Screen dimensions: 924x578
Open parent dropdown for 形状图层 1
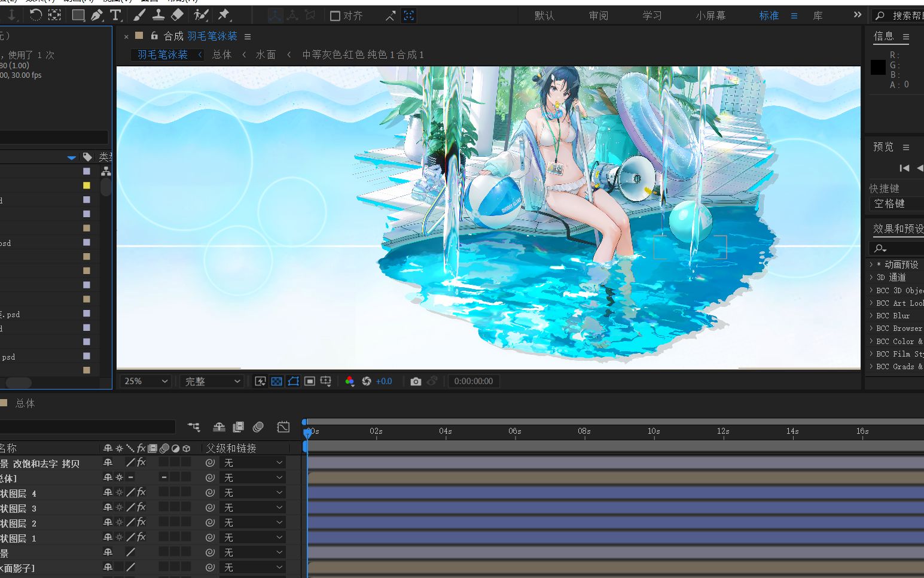(253, 537)
